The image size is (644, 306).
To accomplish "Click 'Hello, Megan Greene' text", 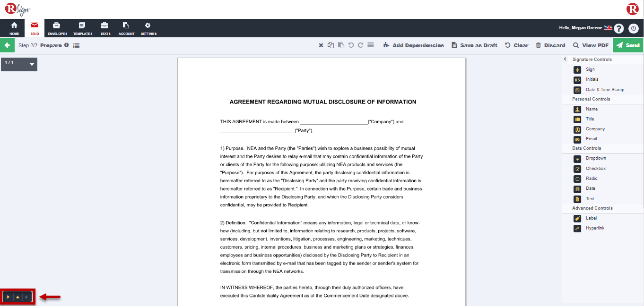I will [581, 28].
